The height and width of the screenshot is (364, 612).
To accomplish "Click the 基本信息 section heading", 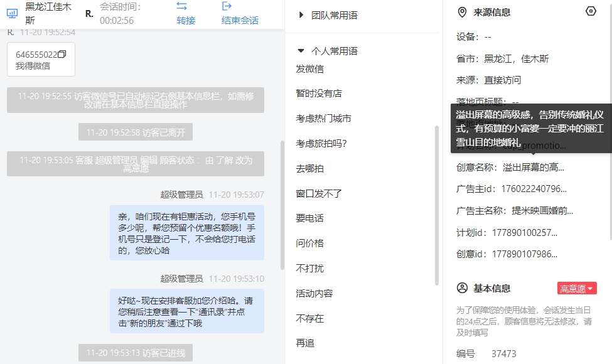I will pos(491,288).
